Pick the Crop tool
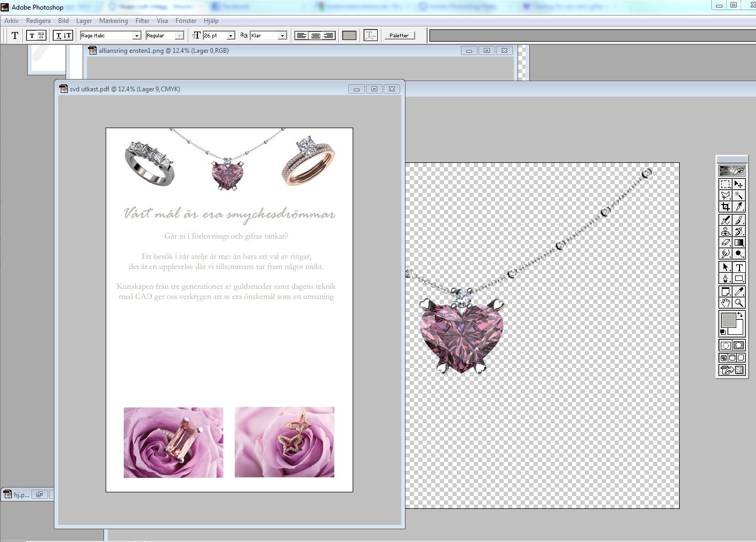This screenshot has height=542, width=756. click(x=726, y=207)
